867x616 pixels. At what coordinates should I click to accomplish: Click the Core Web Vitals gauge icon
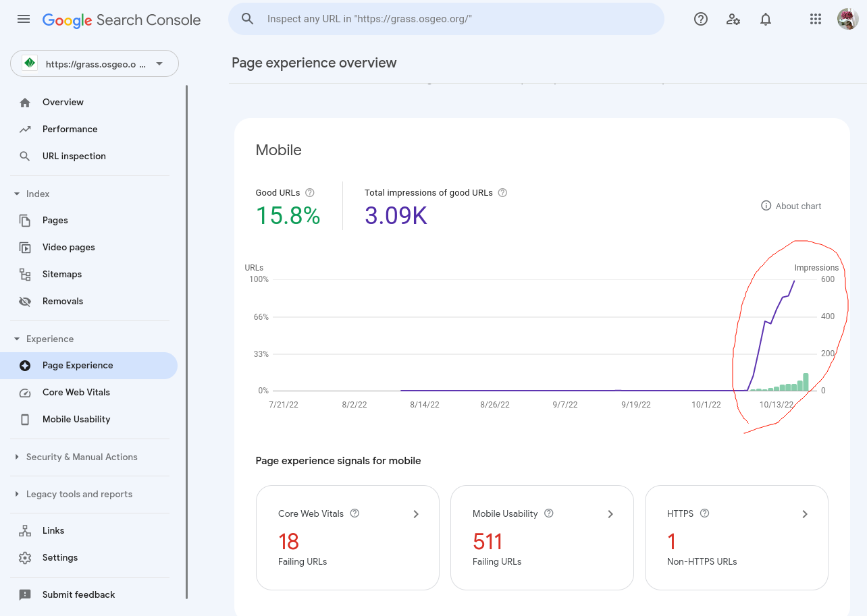[x=25, y=393]
